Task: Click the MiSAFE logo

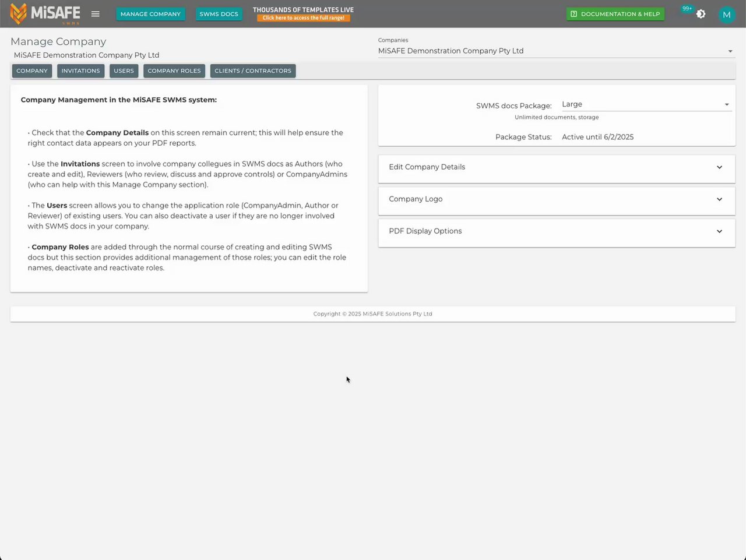Action: pos(45,14)
